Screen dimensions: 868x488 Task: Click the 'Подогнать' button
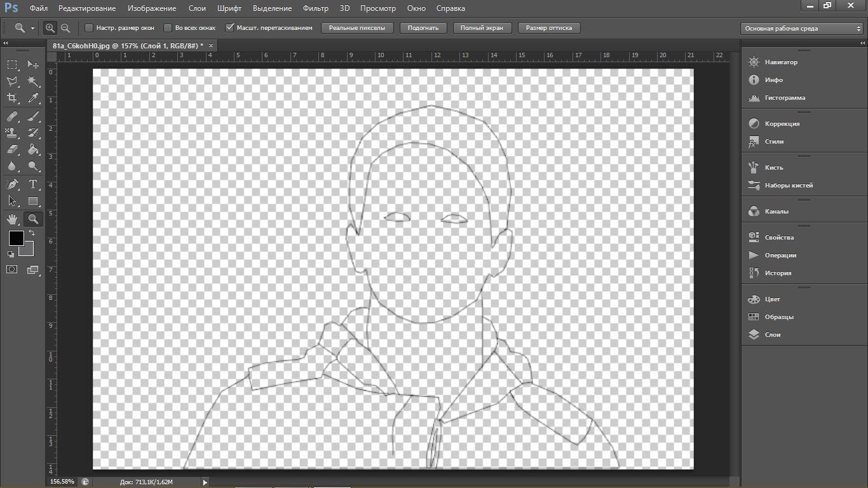pos(424,28)
